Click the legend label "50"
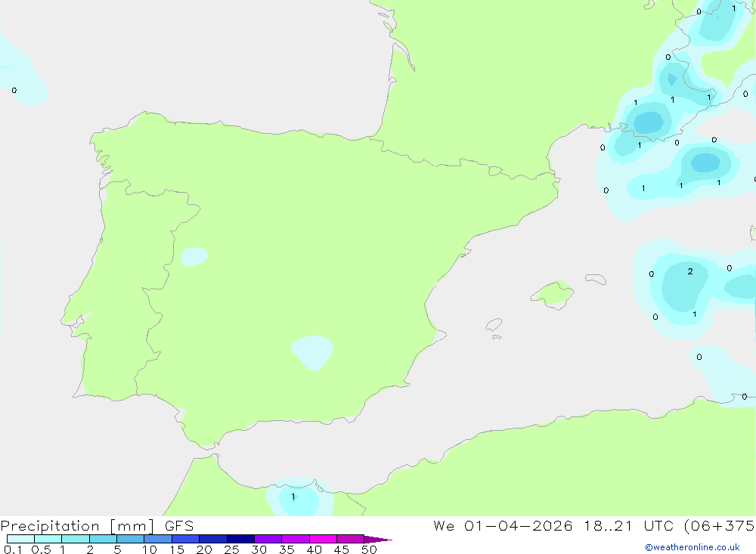 coord(370,549)
